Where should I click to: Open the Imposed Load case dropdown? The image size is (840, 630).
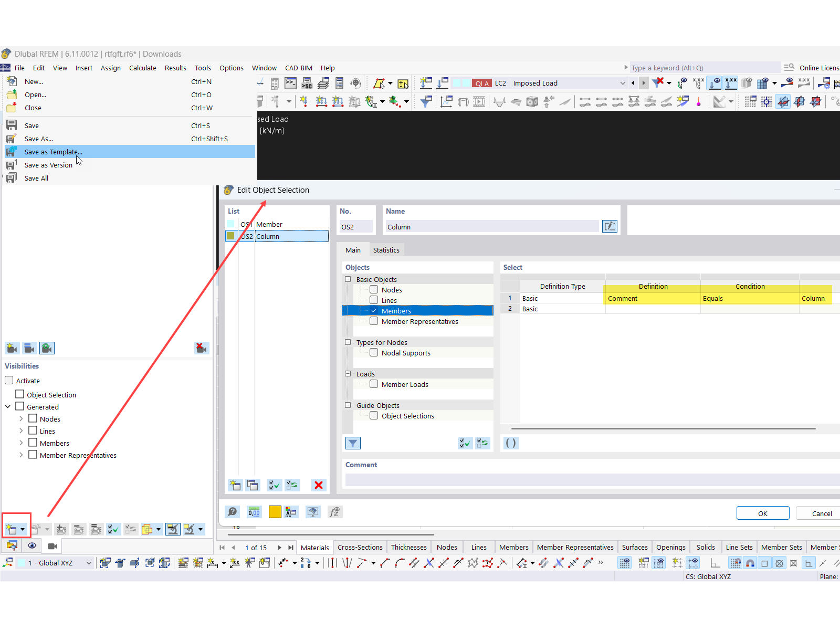pyautogui.click(x=623, y=83)
